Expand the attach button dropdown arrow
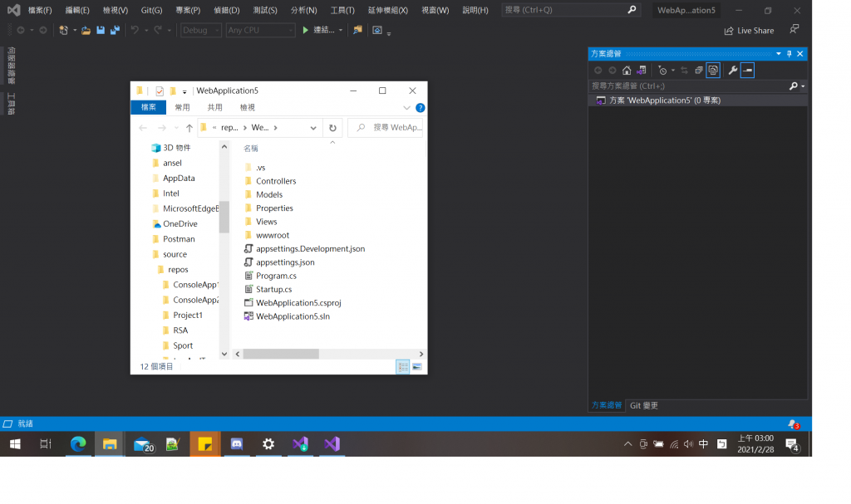 point(341,31)
